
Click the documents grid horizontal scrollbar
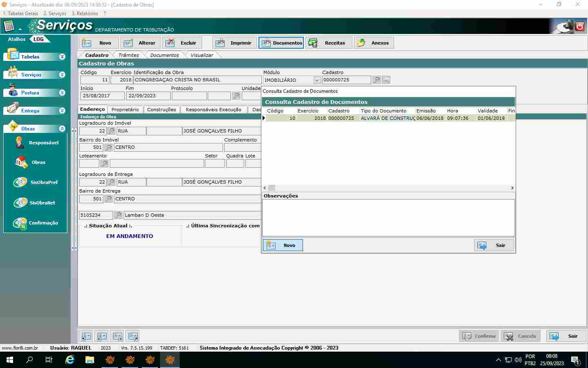[388, 188]
